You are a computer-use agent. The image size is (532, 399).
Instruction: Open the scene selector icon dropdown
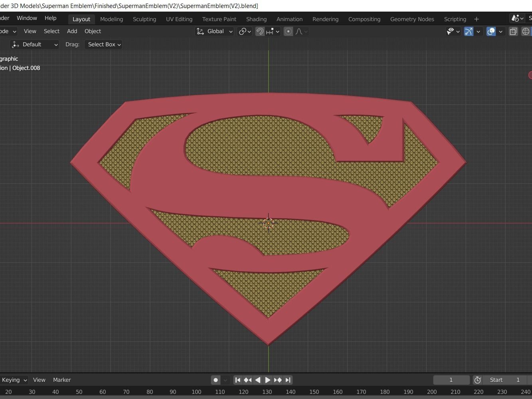(518, 18)
